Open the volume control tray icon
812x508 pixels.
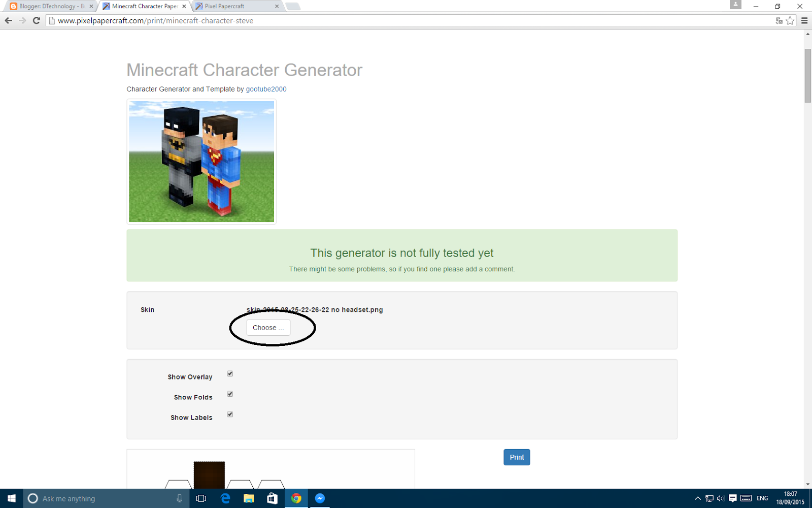coord(720,498)
